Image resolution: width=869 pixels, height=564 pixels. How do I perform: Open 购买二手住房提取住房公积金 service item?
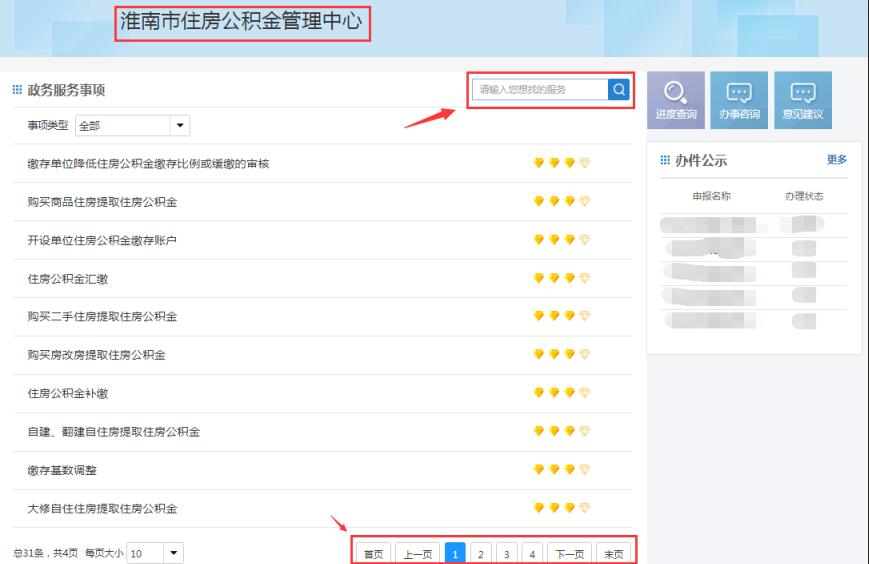coord(102,317)
